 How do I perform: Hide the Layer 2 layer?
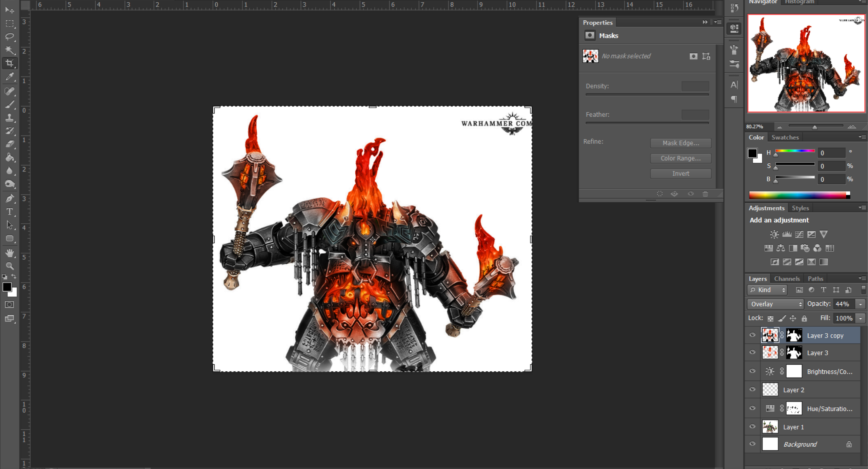point(752,389)
